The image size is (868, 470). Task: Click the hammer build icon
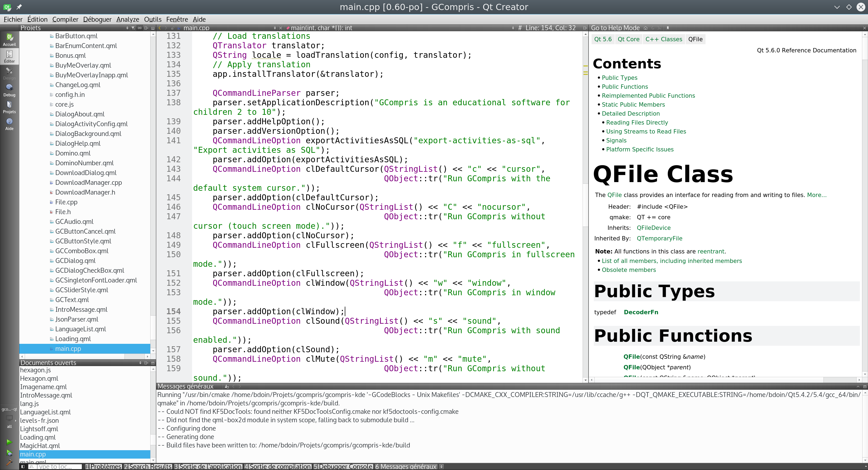point(9,463)
